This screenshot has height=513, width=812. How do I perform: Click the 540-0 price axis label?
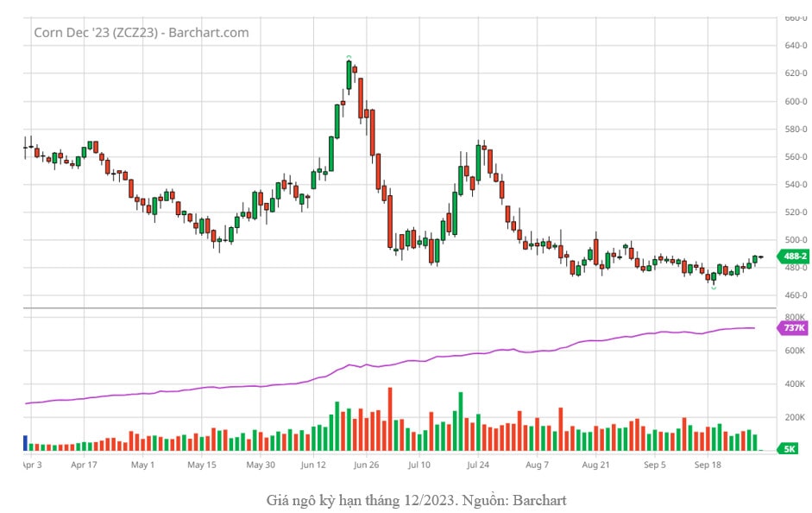pos(796,185)
